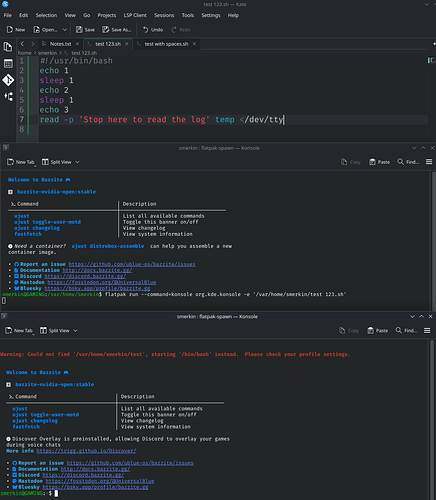Image resolution: width=436 pixels, height=500 pixels.
Task: Open discord.bazzite.gg link in upper Konsole
Action: coord(85,276)
